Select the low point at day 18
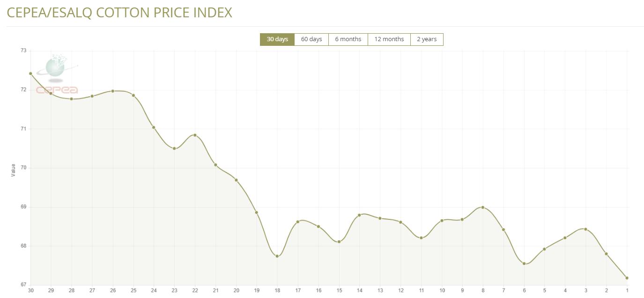This screenshot has width=644, height=298. (277, 256)
